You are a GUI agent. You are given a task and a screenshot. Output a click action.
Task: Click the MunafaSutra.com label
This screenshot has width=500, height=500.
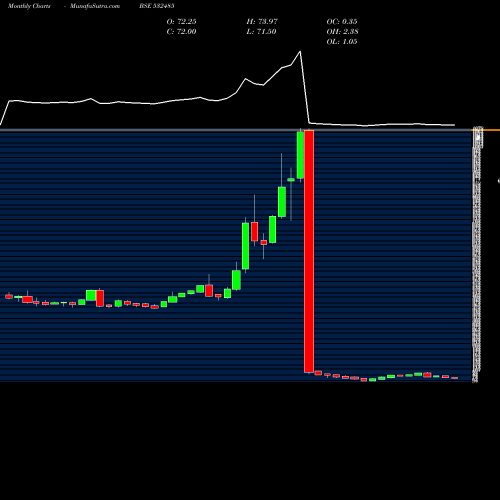(x=95, y=6)
